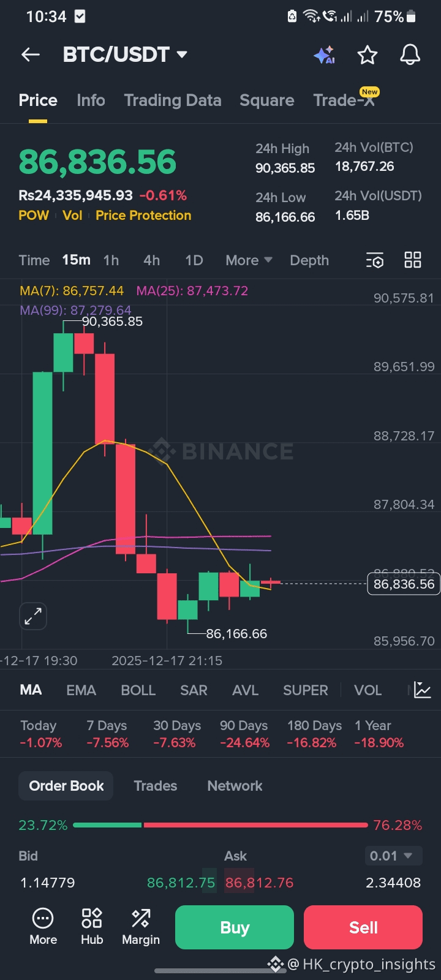Select the 1D timeframe
Viewport: 441px width, 980px height.
pos(194,260)
